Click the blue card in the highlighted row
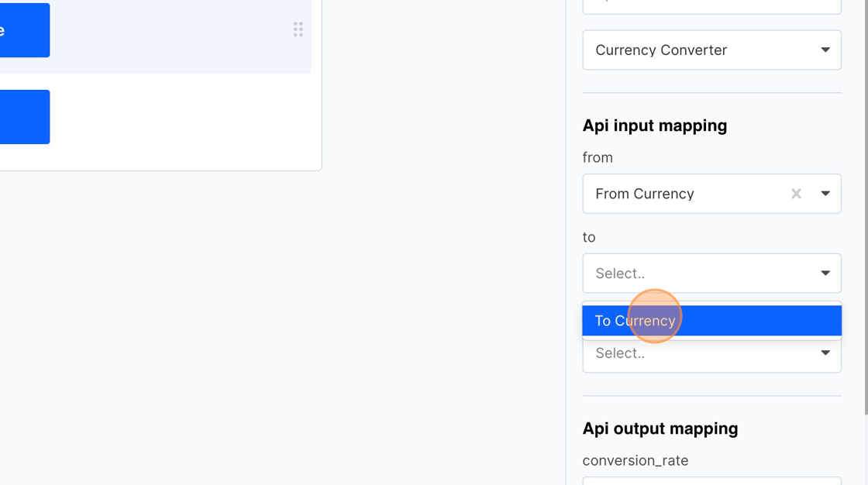Viewport: 868px width, 485px height. [x=25, y=29]
